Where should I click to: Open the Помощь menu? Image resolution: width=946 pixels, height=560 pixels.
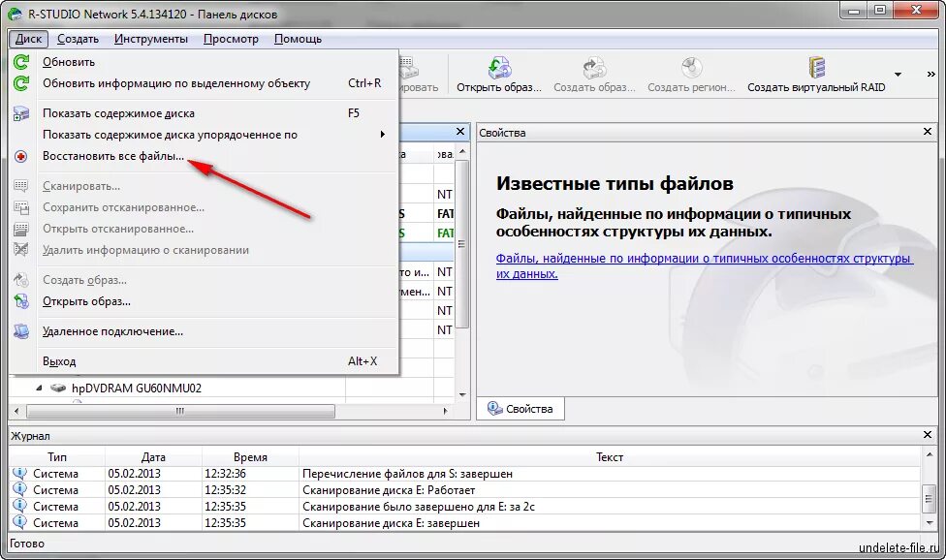pyautogui.click(x=298, y=39)
